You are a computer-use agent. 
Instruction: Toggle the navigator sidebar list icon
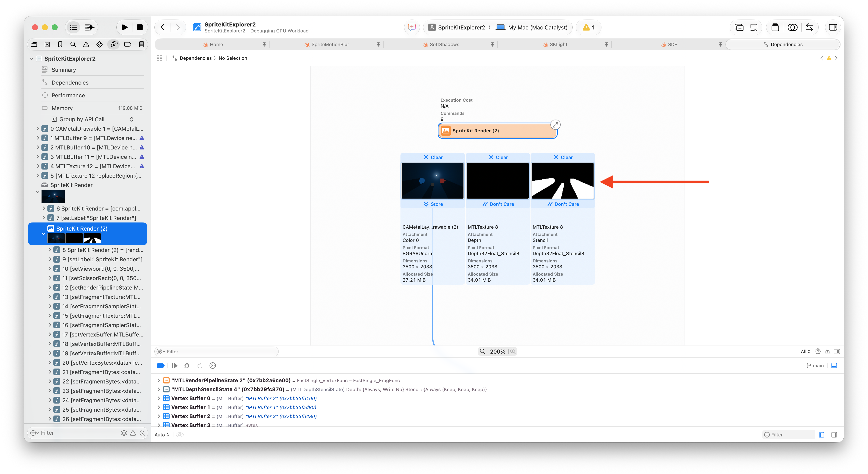[73, 27]
